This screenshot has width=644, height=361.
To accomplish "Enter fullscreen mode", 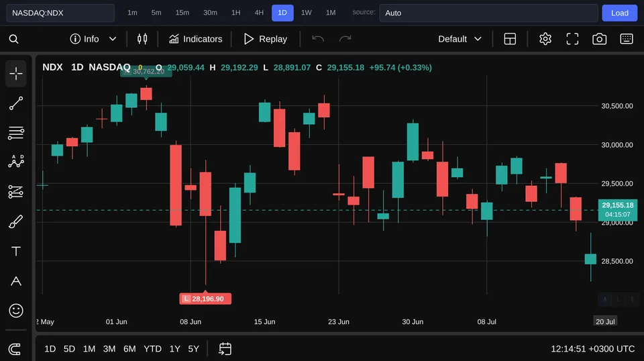I will [572, 39].
